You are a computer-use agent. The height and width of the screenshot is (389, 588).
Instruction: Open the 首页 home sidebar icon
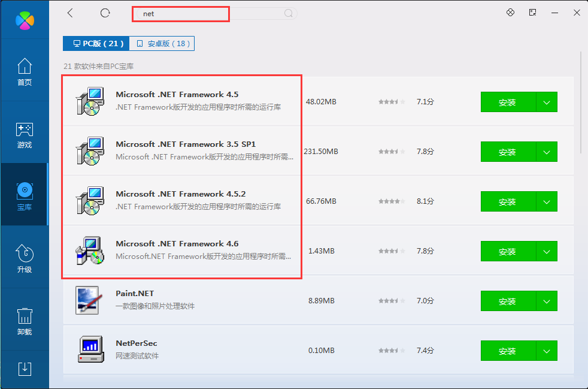25,72
